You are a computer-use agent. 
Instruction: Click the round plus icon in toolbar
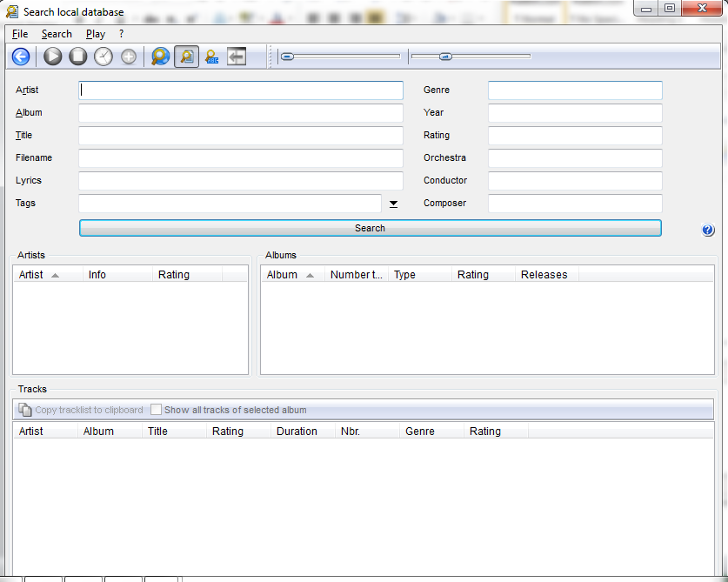(x=129, y=57)
